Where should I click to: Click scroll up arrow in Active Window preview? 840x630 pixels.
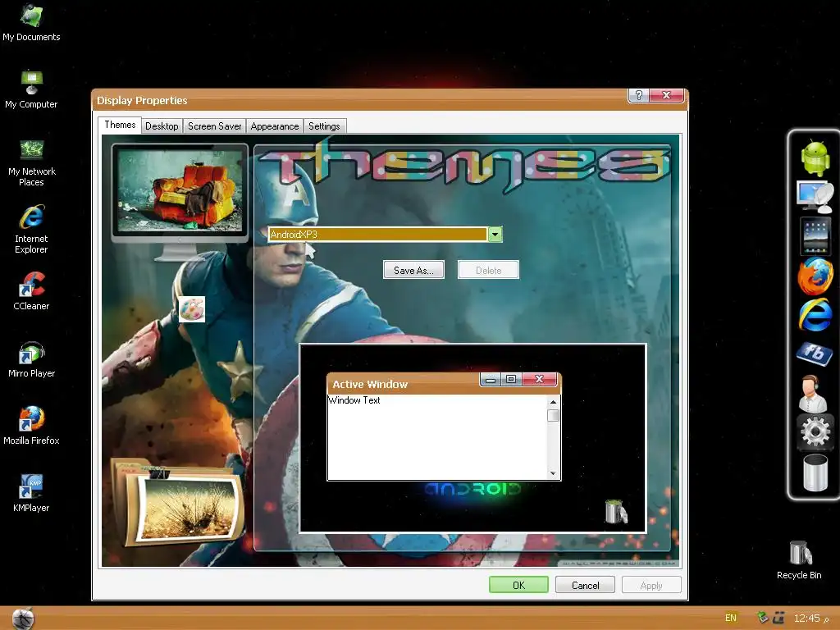coord(554,402)
